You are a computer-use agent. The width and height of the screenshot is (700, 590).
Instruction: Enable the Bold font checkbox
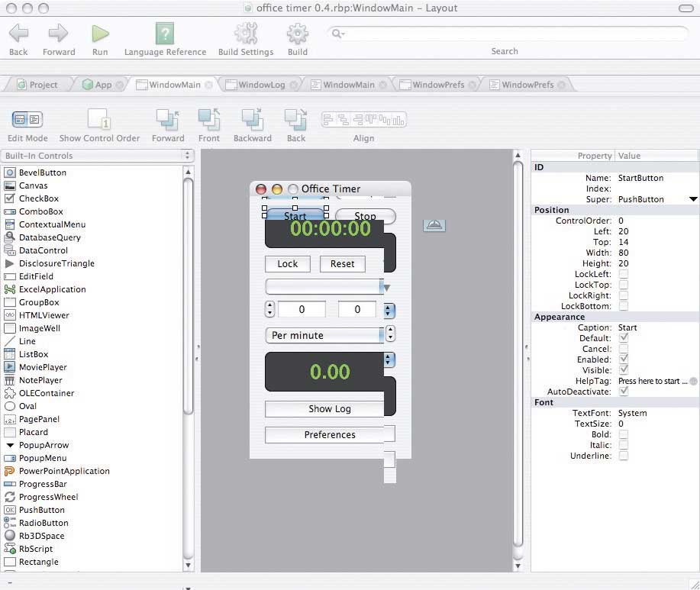coord(624,434)
